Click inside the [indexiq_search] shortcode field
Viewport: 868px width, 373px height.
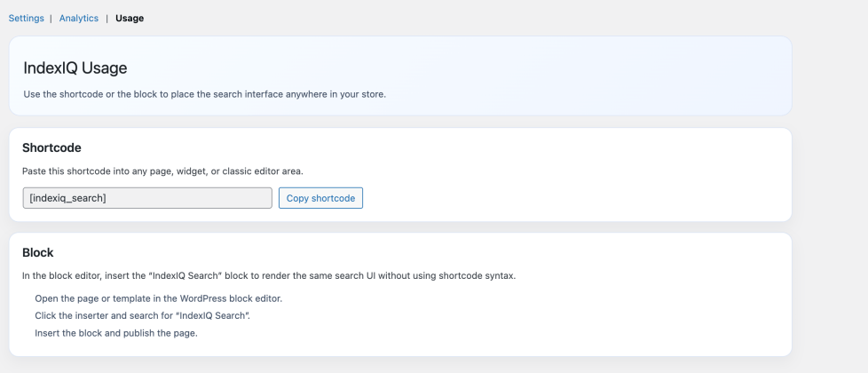(x=147, y=198)
